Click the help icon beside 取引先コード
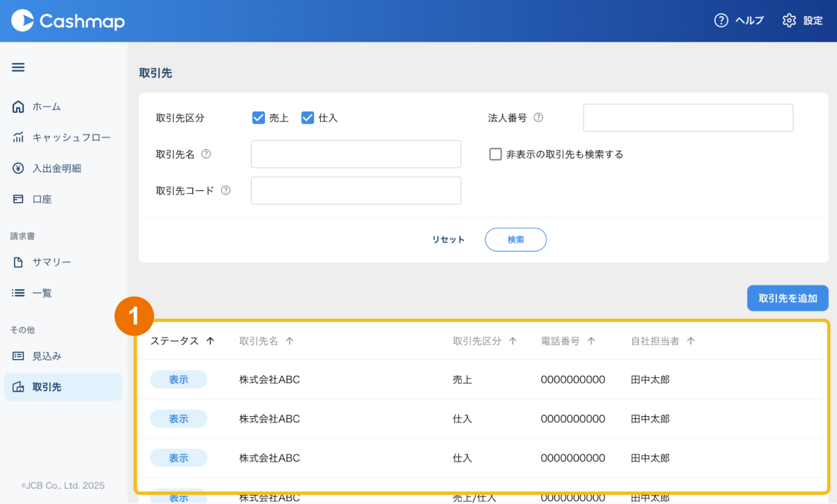Viewport: 837px width, 504px height. 225,190
